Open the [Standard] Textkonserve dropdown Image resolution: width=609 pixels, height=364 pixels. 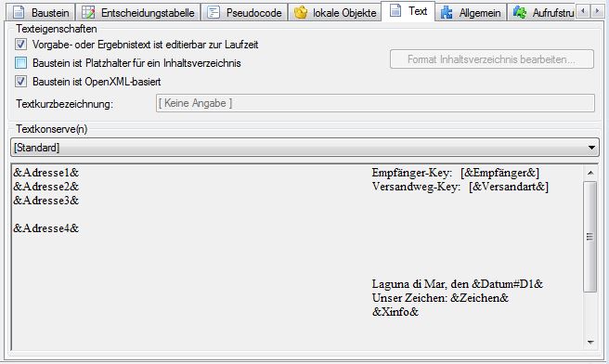pos(304,148)
